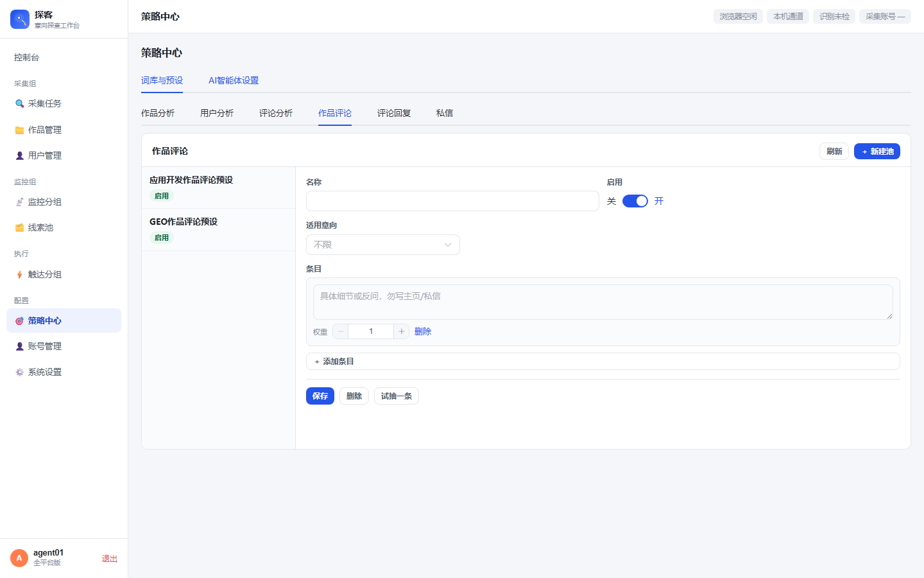Click the 条目 entry textarea

tap(603, 302)
